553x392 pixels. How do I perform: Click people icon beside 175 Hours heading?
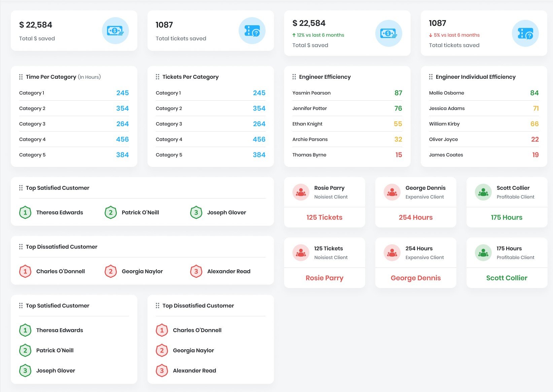483,253
